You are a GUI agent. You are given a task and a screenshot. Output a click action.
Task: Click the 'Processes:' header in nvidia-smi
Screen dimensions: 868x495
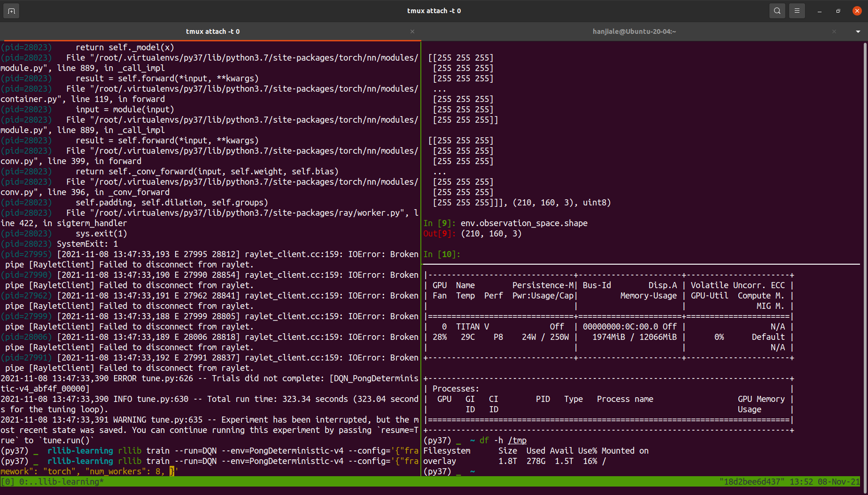tap(456, 389)
